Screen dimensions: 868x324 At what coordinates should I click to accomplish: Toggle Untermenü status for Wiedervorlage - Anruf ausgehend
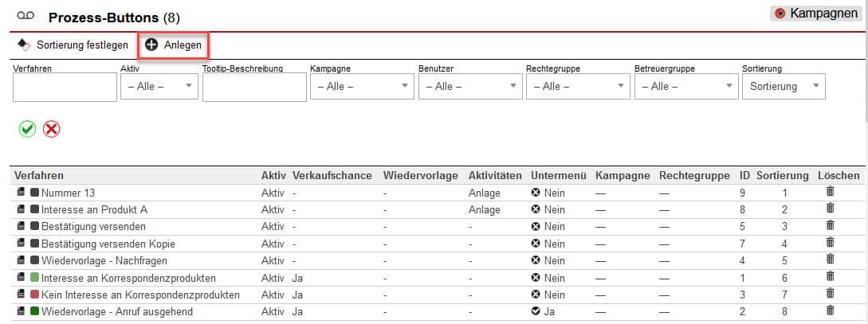coord(536,312)
